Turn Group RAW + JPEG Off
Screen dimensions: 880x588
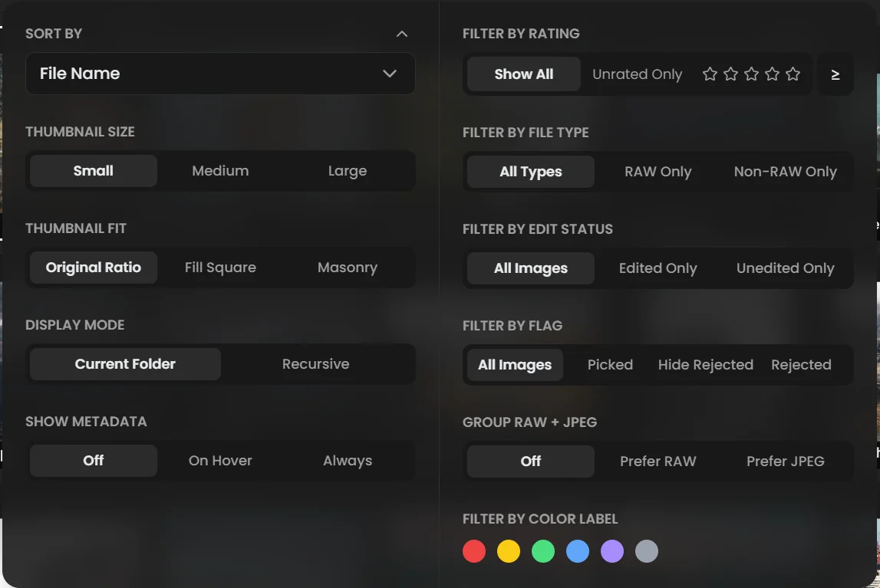(x=531, y=461)
